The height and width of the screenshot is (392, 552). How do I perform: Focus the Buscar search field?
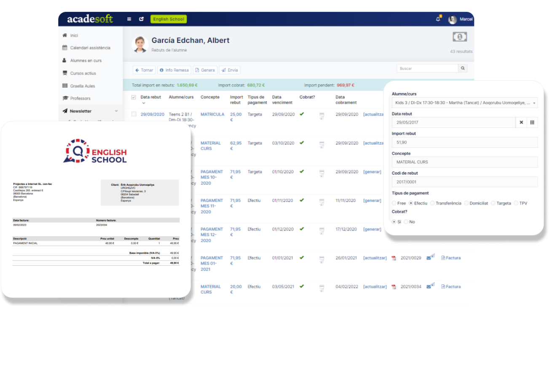(x=427, y=68)
